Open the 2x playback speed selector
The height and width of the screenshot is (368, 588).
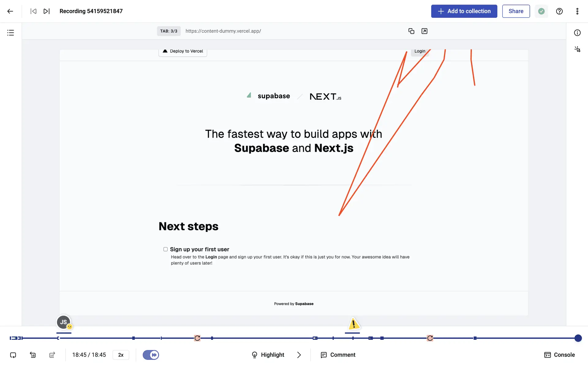(121, 355)
